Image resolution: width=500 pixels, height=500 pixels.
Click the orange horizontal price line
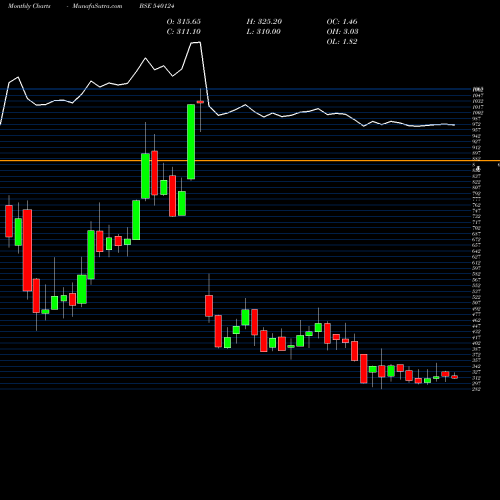[x=250, y=161]
